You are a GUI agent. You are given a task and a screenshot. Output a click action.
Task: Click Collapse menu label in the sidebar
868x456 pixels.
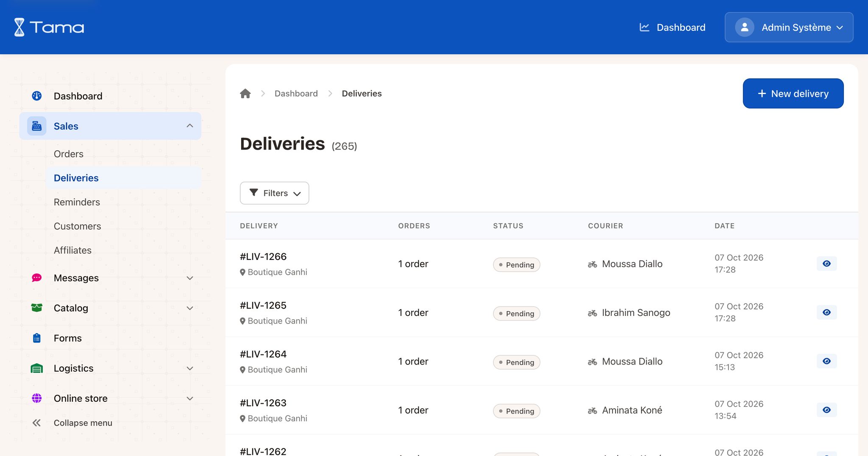(x=83, y=423)
